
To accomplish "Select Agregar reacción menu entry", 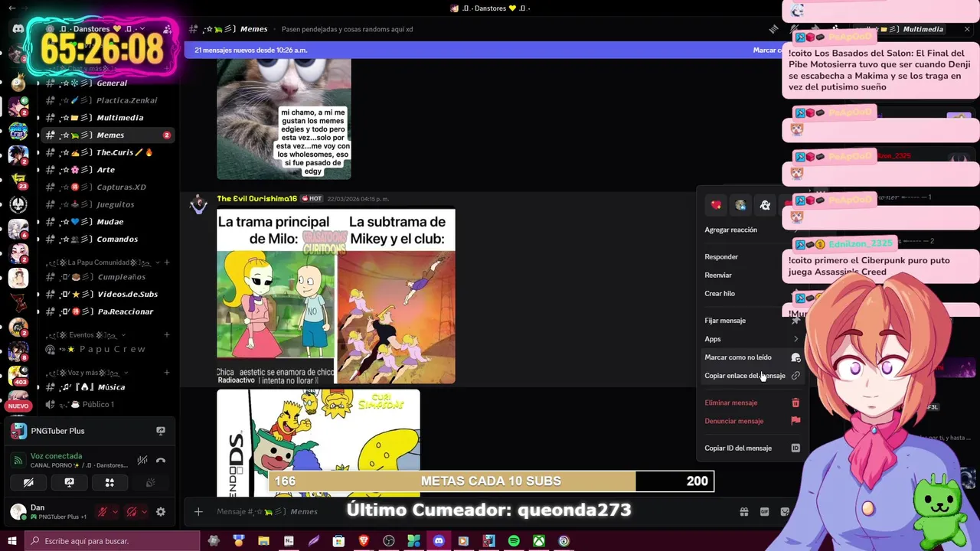I will coord(751,230).
